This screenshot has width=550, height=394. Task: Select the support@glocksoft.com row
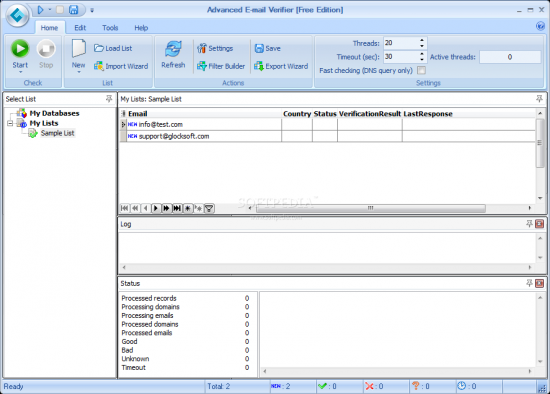click(327, 136)
